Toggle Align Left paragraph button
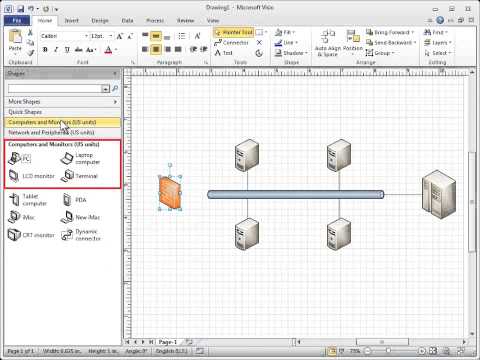 pos(145,49)
